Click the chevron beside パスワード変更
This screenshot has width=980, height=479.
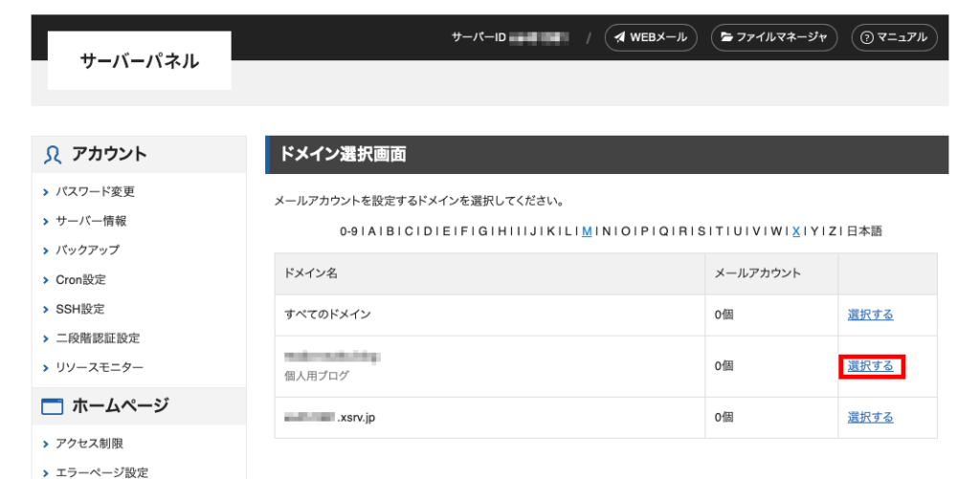point(46,192)
